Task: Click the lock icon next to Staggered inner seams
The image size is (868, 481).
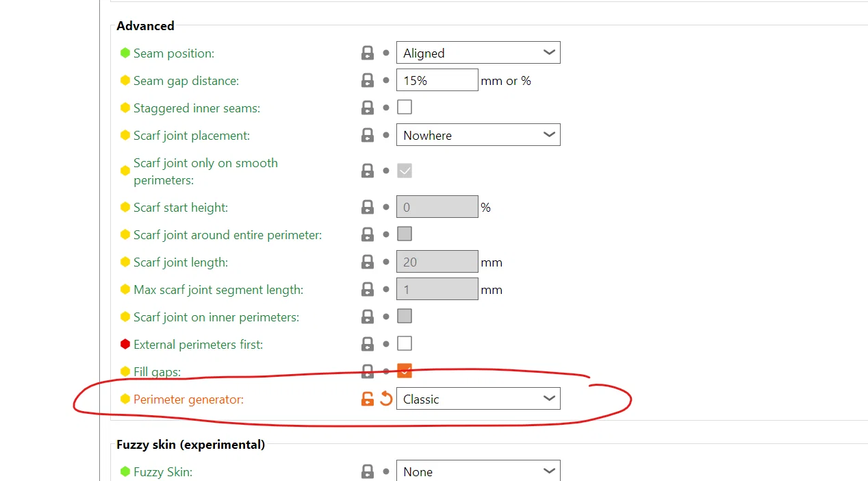Action: tap(368, 108)
